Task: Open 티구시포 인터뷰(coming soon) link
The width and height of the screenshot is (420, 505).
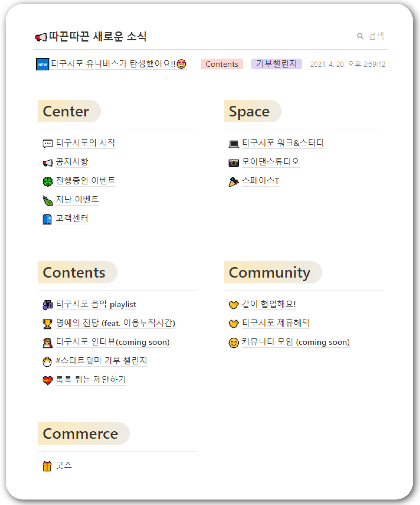Action: click(113, 342)
